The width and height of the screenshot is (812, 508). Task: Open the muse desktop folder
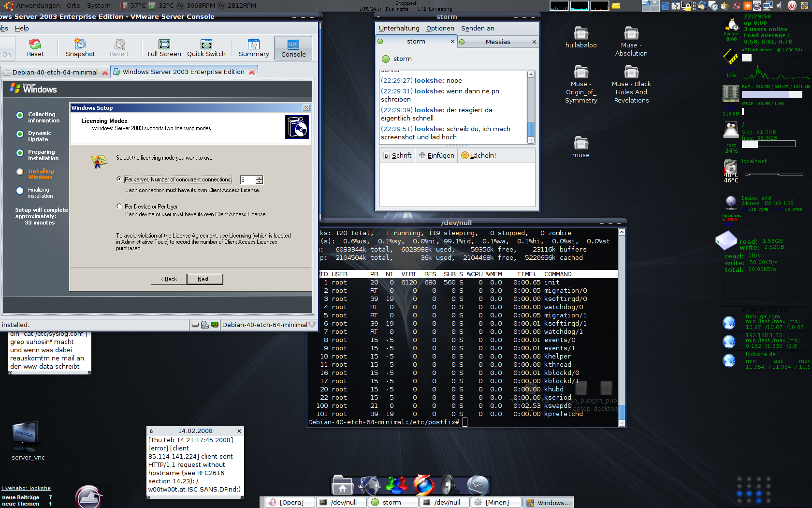581,148
